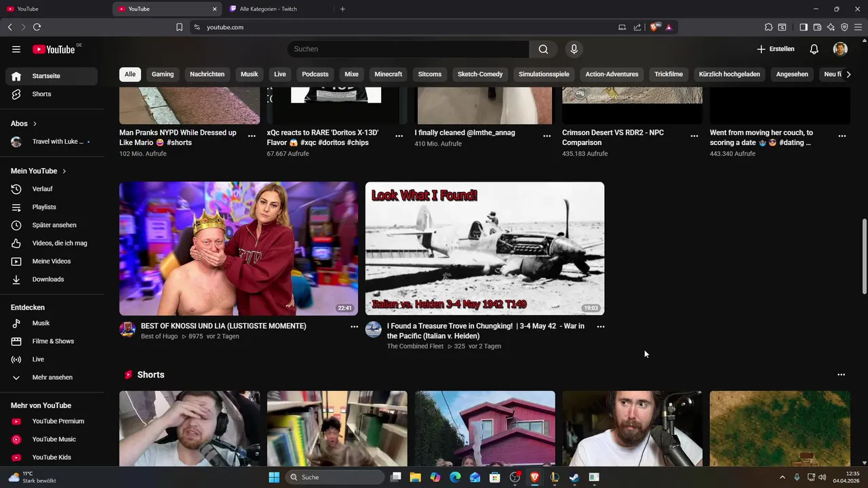
Task: Start voice search with the microphone icon
Action: [x=574, y=49]
